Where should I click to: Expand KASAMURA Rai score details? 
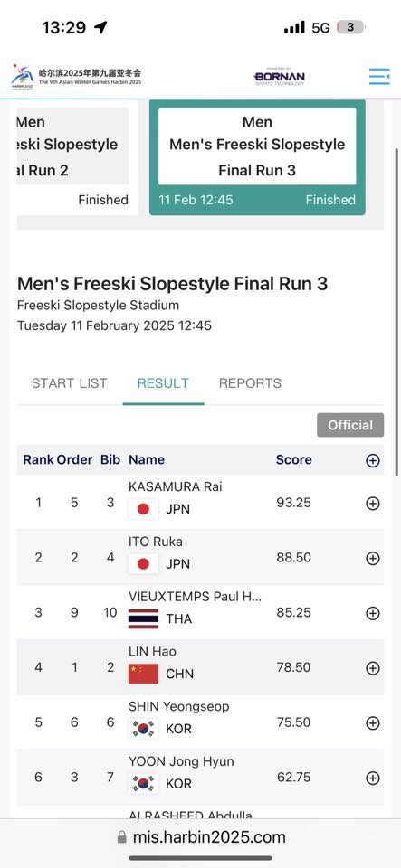(373, 504)
